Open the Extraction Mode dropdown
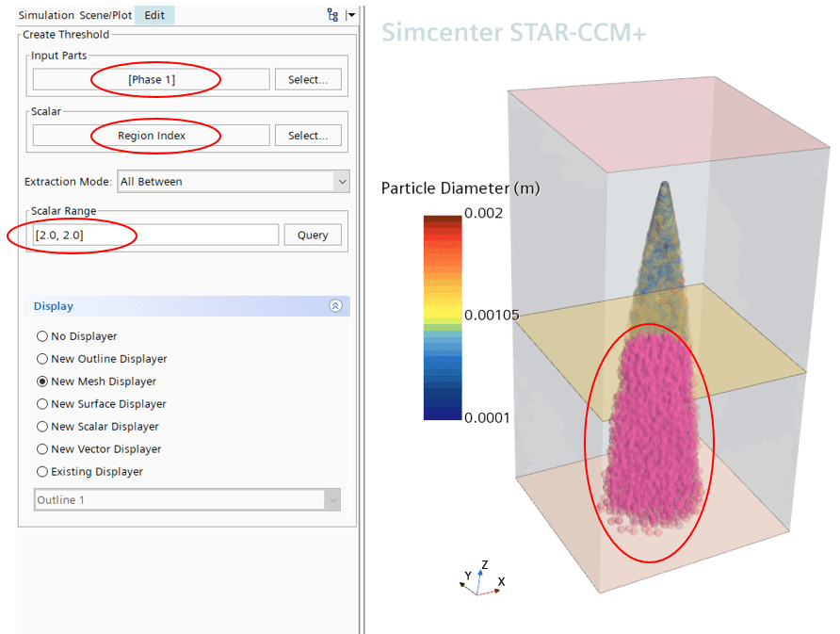This screenshot has width=840, height=634. pyautogui.click(x=232, y=182)
